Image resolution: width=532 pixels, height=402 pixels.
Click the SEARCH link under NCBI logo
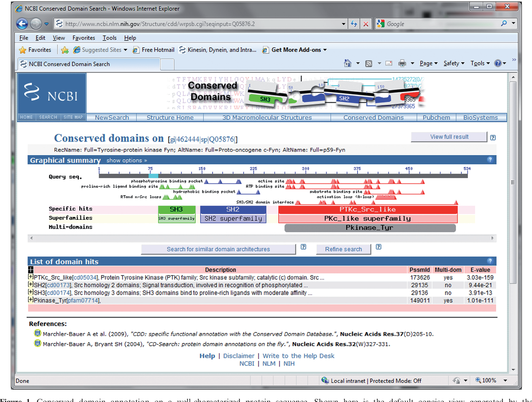(48, 117)
